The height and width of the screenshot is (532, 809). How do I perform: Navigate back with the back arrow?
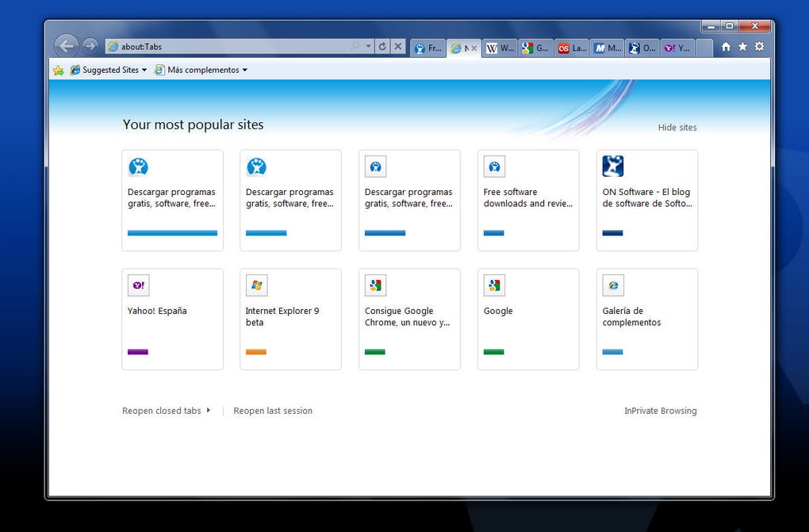66,46
